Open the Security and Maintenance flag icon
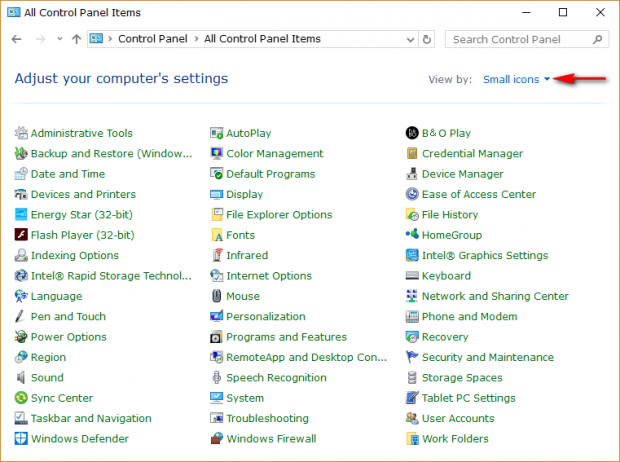Image resolution: width=620 pixels, height=462 pixels. pyautogui.click(x=412, y=357)
